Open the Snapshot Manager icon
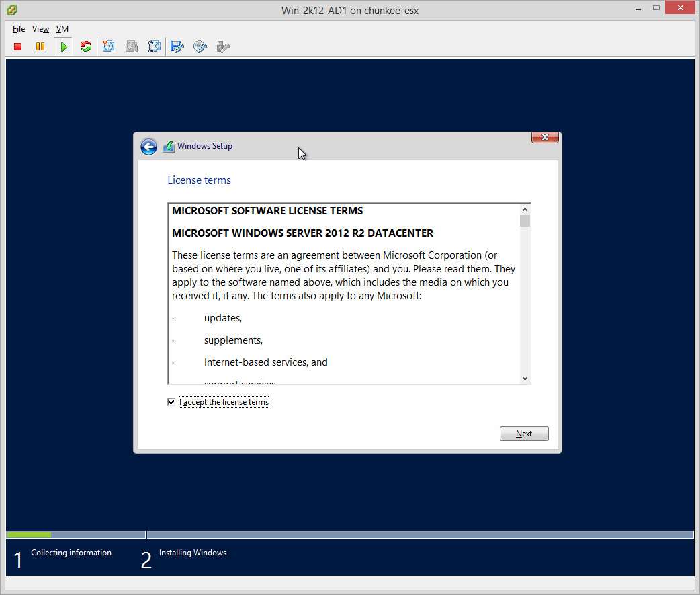700x595 pixels. coord(155,46)
